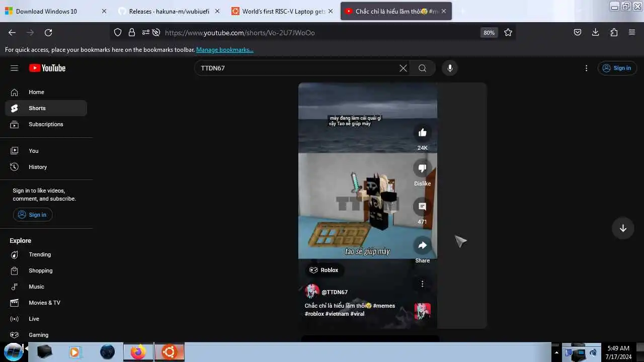Click the Manage bookmarks link
This screenshot has width=644, height=362.
pyautogui.click(x=225, y=50)
